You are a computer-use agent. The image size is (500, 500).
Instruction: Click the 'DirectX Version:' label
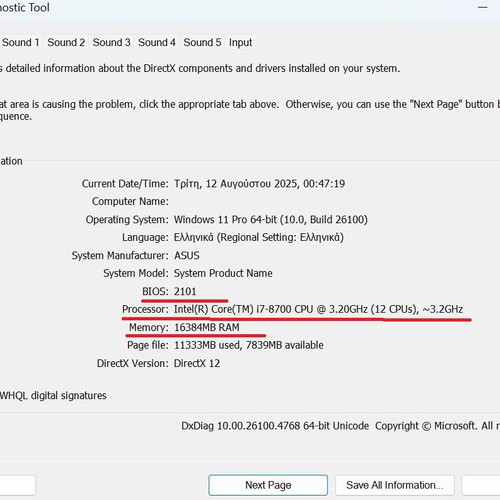point(133,363)
